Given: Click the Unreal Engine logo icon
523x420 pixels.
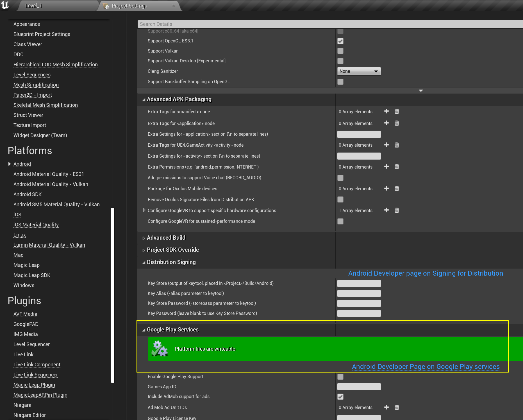Looking at the screenshot, I should pos(5,5).
